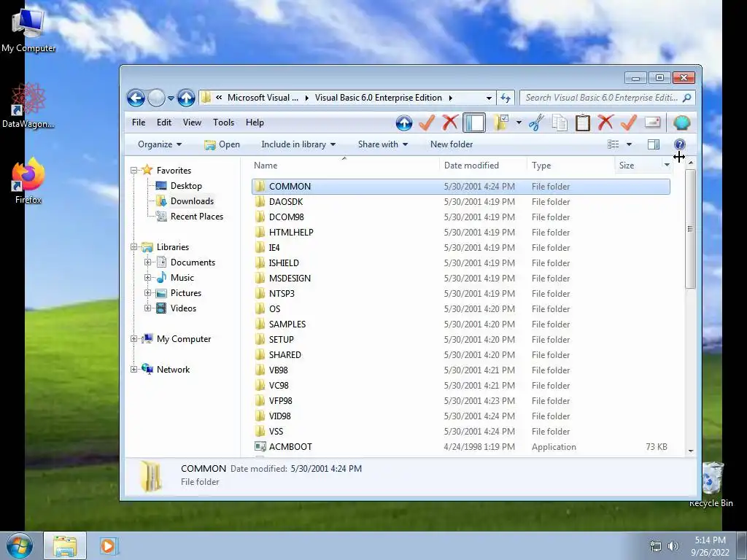This screenshot has width=747, height=560.
Task: Expand the Network tree node
Action: coord(134,369)
